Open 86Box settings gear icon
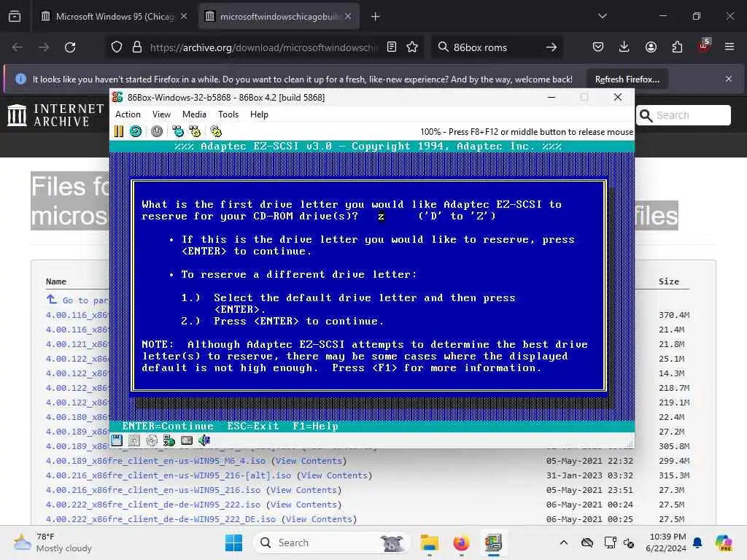 pos(216,131)
